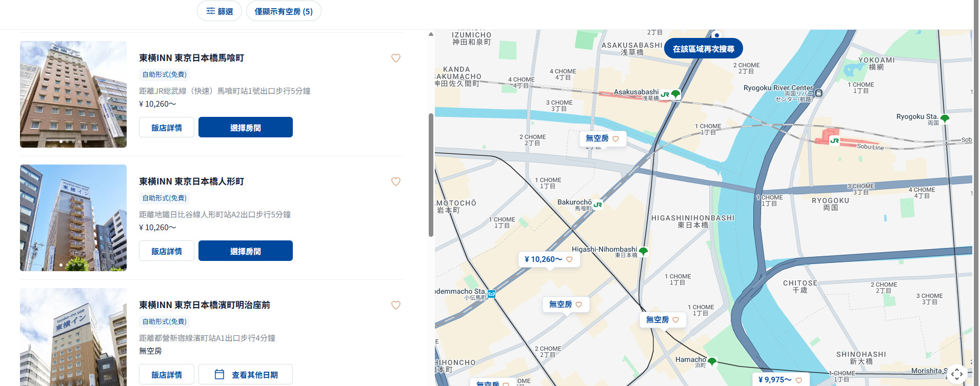This screenshot has height=386, width=980.
Task: Open 飯店詳情 for 東横INN 東京日本橋馬喰町
Action: tap(166, 128)
